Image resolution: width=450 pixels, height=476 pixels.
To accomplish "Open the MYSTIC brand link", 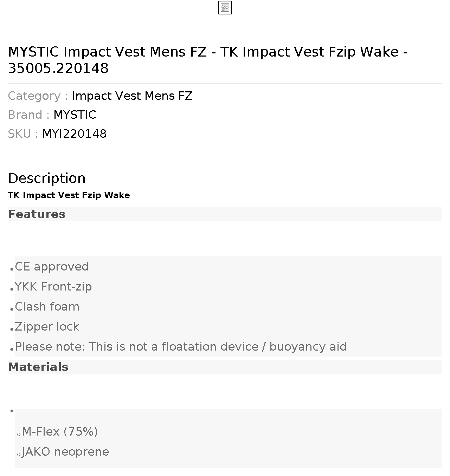I will pos(75,115).
